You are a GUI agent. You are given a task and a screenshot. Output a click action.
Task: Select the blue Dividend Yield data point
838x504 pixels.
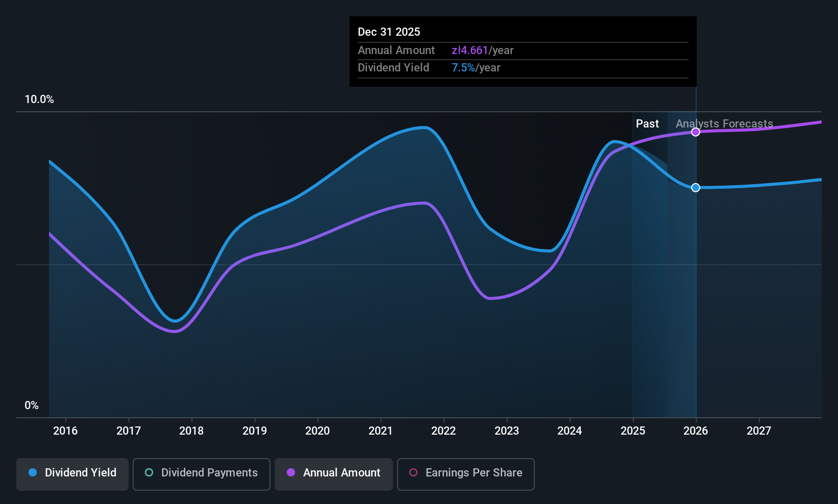(x=696, y=188)
